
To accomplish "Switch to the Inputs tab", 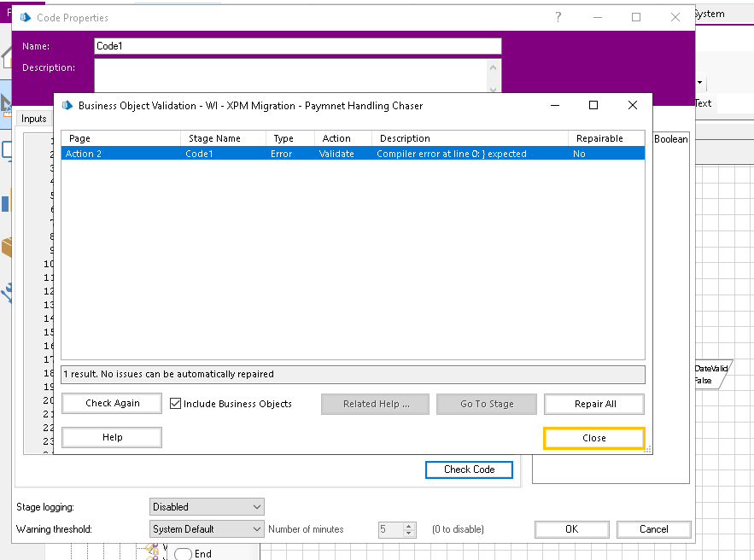I will pyautogui.click(x=34, y=119).
